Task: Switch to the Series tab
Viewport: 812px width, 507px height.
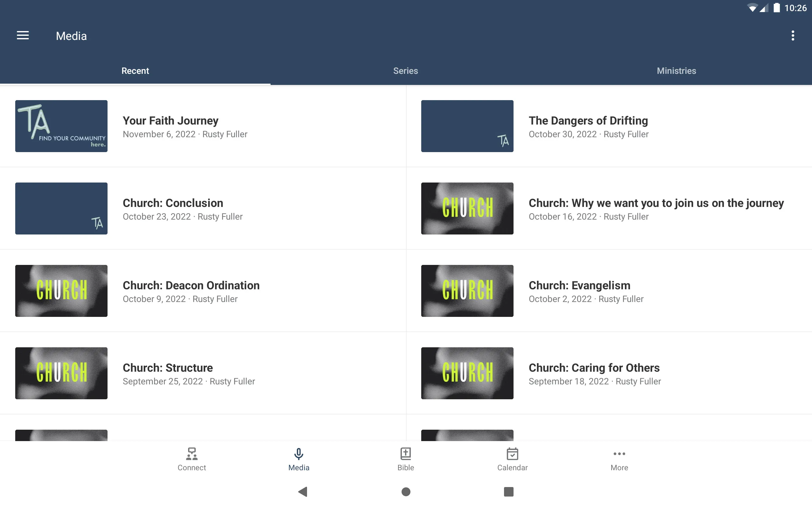Action: pos(406,71)
